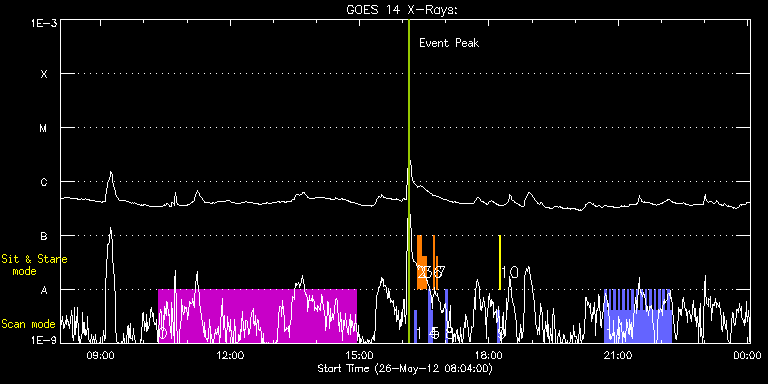This screenshot has height=384, width=768.
Task: Click the green Event Peak vertical line
Action: 408,181
